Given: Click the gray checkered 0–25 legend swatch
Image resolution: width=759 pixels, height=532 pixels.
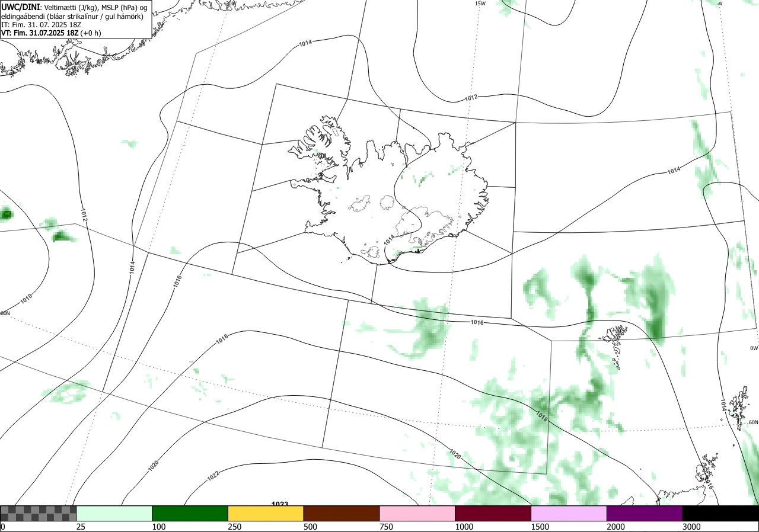Looking at the screenshot, I should [39, 513].
